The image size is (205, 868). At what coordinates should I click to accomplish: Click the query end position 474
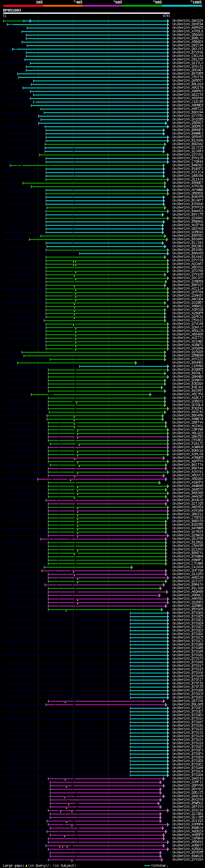(166, 16)
